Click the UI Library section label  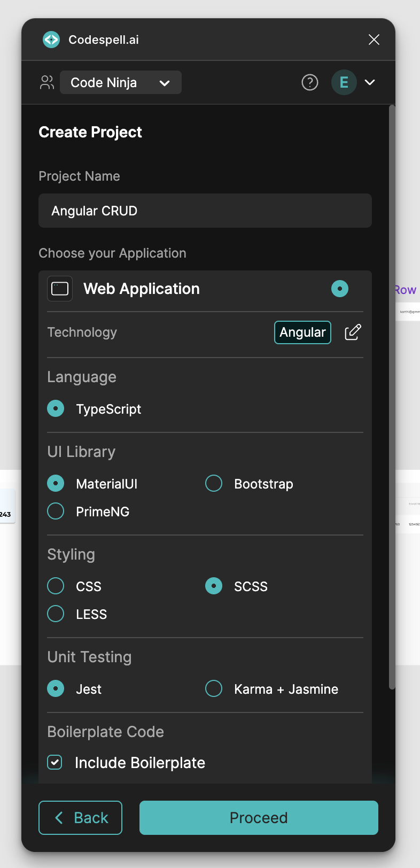[x=81, y=452]
